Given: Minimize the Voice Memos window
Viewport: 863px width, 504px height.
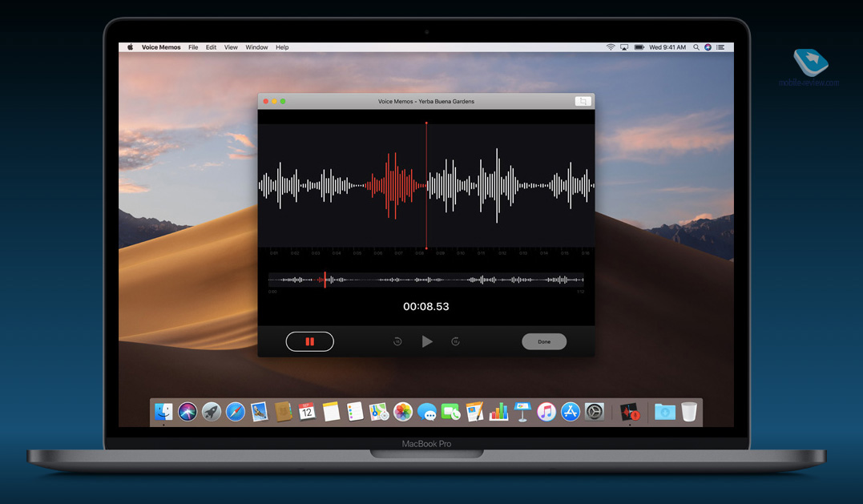Looking at the screenshot, I should [x=274, y=101].
